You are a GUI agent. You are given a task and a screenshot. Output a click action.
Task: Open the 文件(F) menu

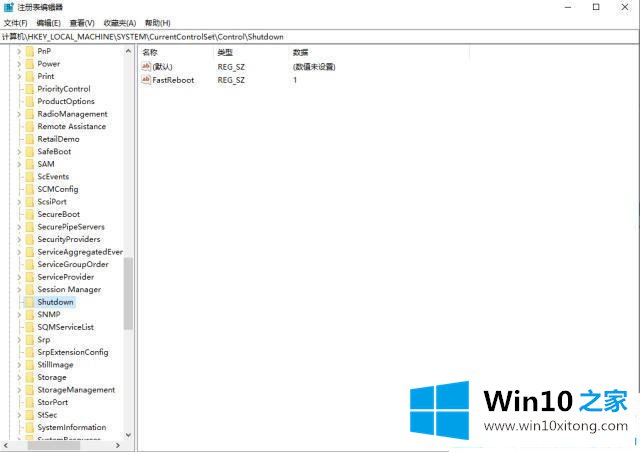click(x=16, y=23)
